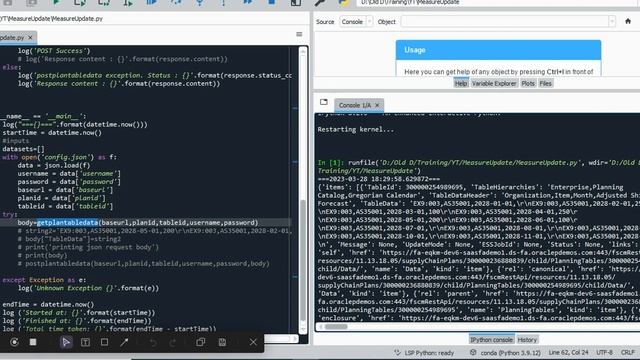This screenshot has height=360, width=640.
Task: Open the editor pane hamburger options menu
Action: [299, 34]
